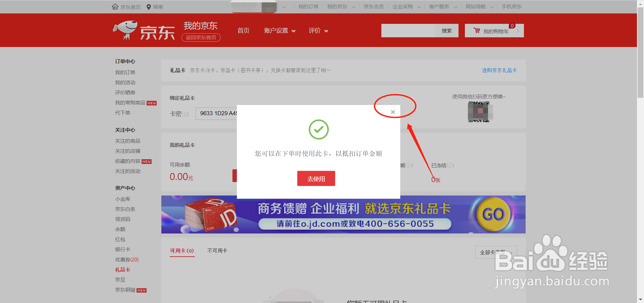This screenshot has width=644, height=303.
Task: Open 小金库 sidebar link
Action: coord(123,199)
